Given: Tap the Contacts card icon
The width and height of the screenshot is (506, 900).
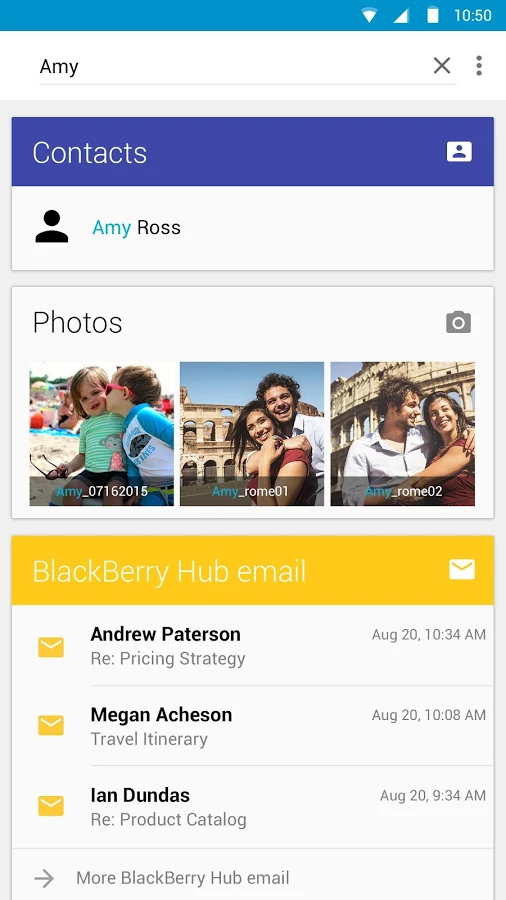Looking at the screenshot, I should click(459, 152).
